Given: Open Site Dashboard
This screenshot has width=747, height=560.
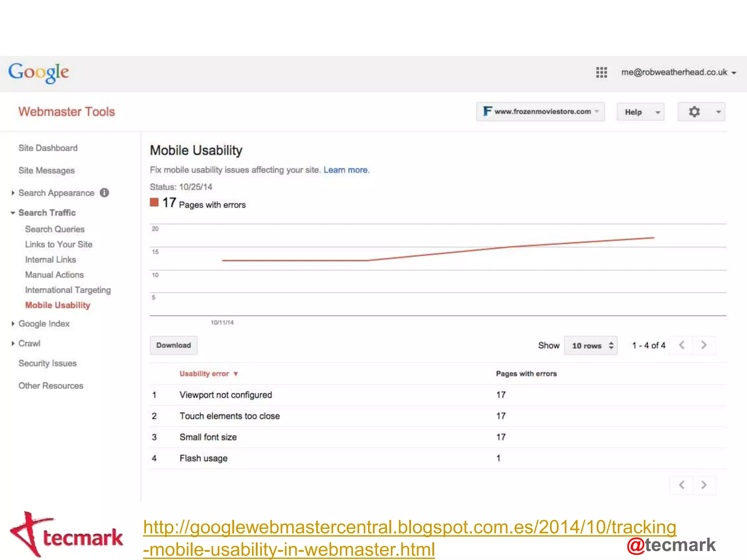Looking at the screenshot, I should click(48, 148).
